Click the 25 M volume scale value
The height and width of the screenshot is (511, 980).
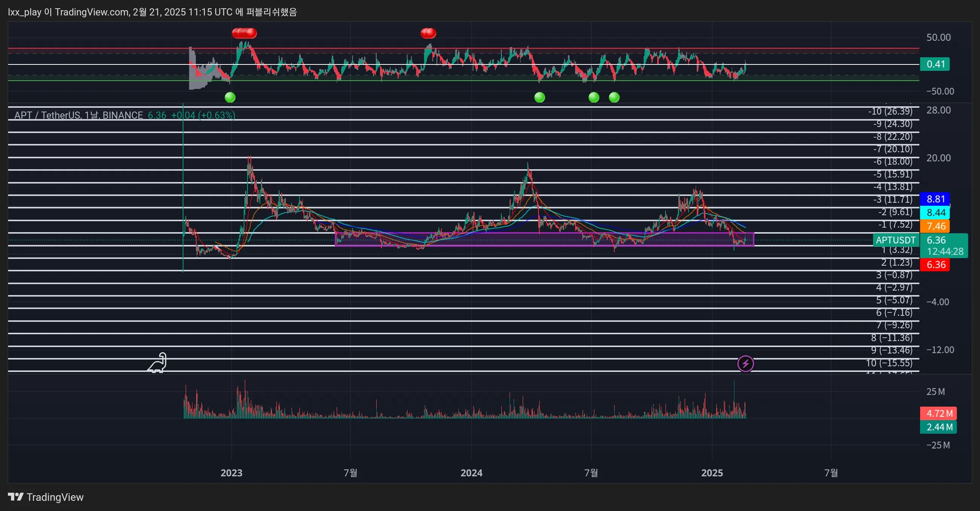pos(936,392)
